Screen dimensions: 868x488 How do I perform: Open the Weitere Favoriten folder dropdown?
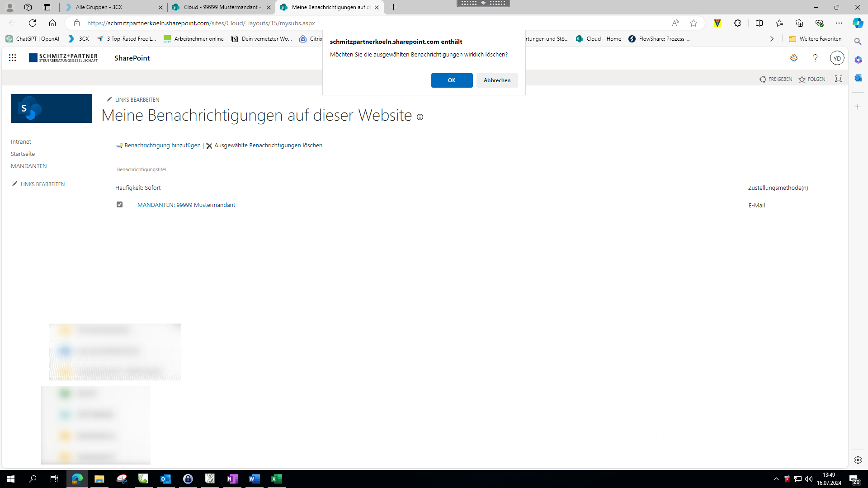pos(815,39)
